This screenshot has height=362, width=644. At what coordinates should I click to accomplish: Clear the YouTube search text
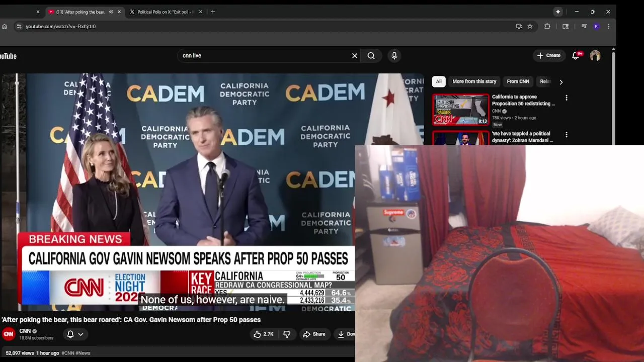tap(355, 56)
